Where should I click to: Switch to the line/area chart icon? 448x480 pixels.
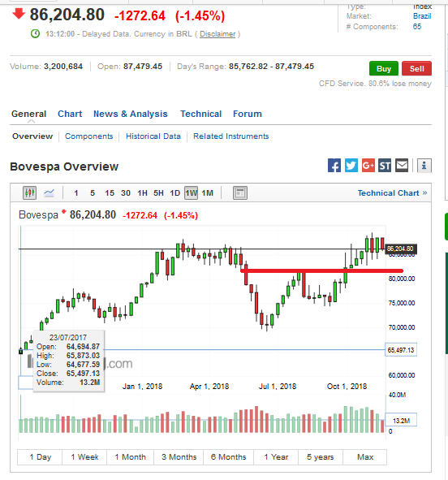point(49,192)
